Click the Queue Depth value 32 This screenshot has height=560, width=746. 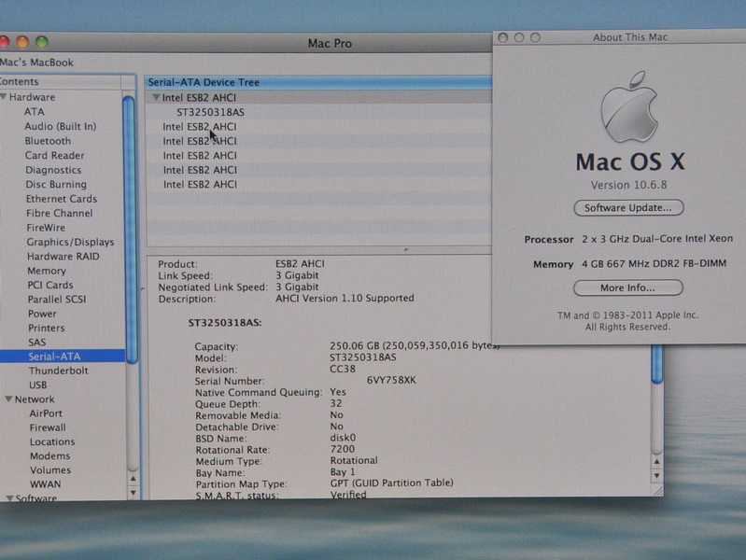coord(336,403)
